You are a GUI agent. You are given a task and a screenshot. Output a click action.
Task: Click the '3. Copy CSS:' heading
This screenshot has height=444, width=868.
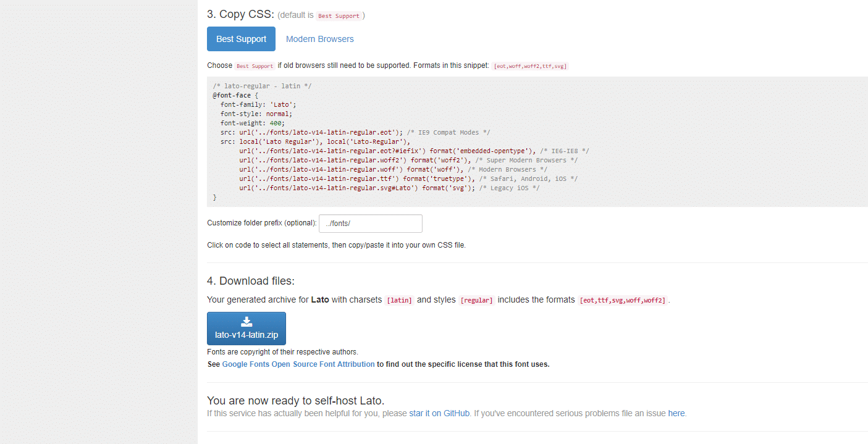241,14
